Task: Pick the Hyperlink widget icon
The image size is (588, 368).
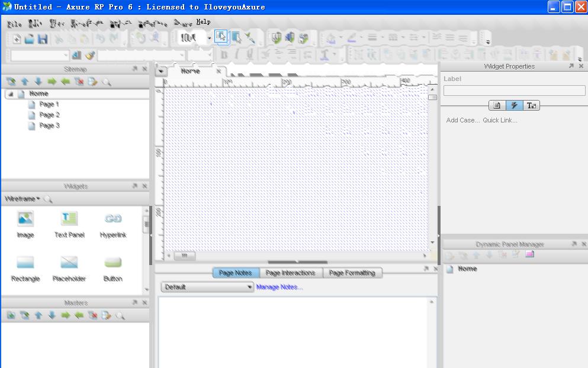Action: coord(113,219)
